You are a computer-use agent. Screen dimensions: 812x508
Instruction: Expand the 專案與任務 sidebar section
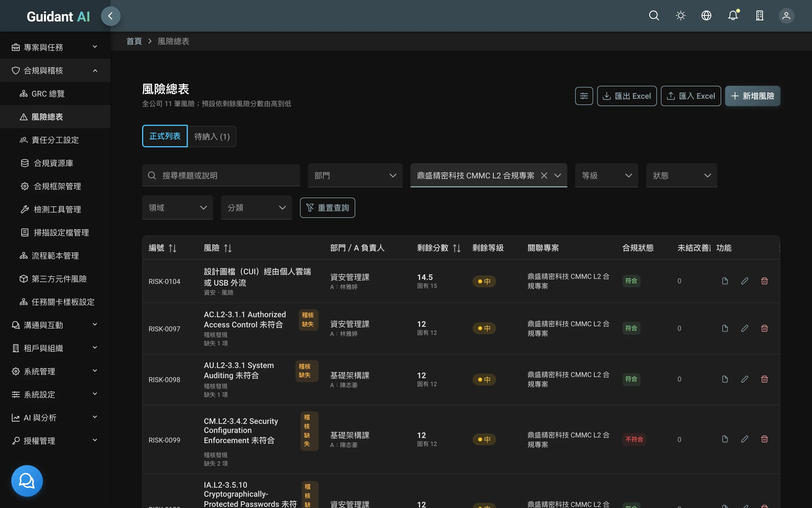point(55,47)
